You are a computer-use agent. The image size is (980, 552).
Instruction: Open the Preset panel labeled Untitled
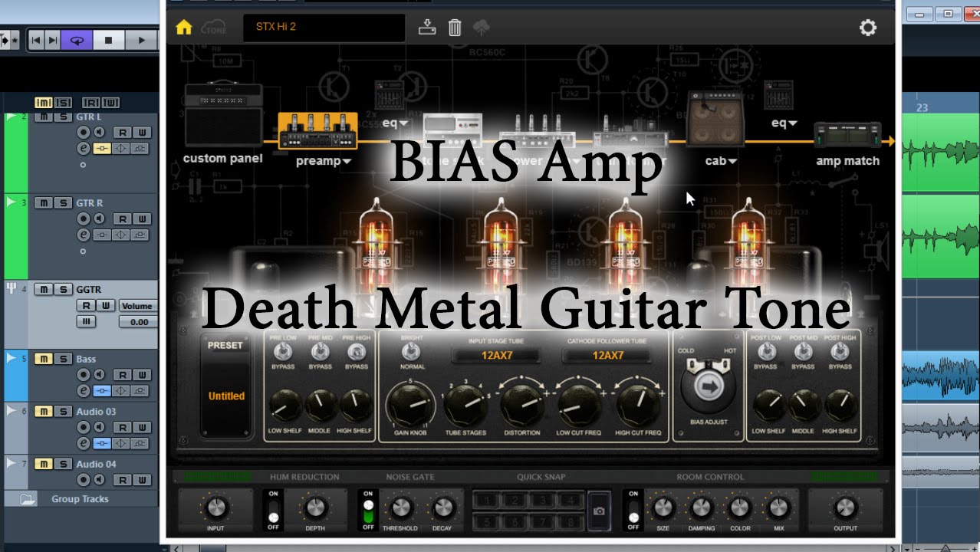click(226, 396)
